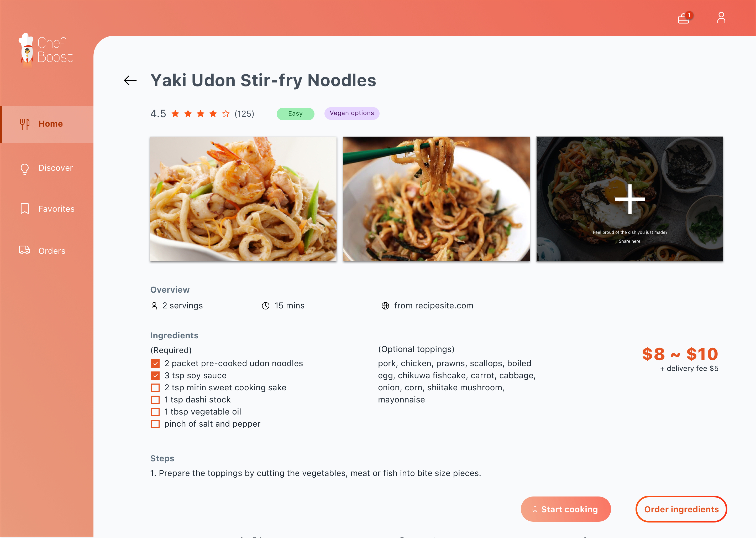This screenshot has width=756, height=538.
Task: Open the shrimp udon noodle photo
Action: pos(243,199)
